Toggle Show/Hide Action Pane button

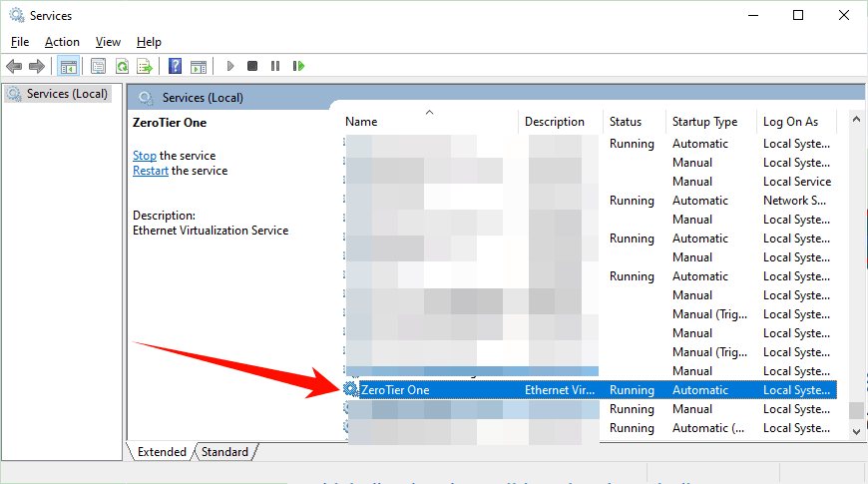(199, 66)
